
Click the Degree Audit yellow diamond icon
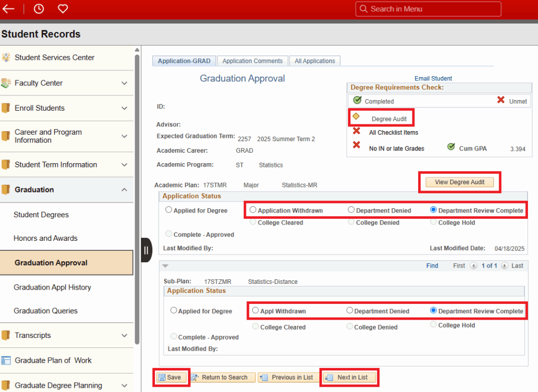pyautogui.click(x=356, y=116)
